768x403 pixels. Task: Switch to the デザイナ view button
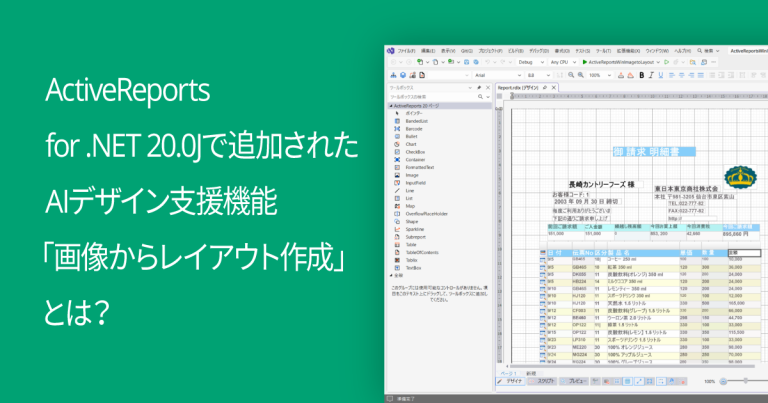coord(510,381)
